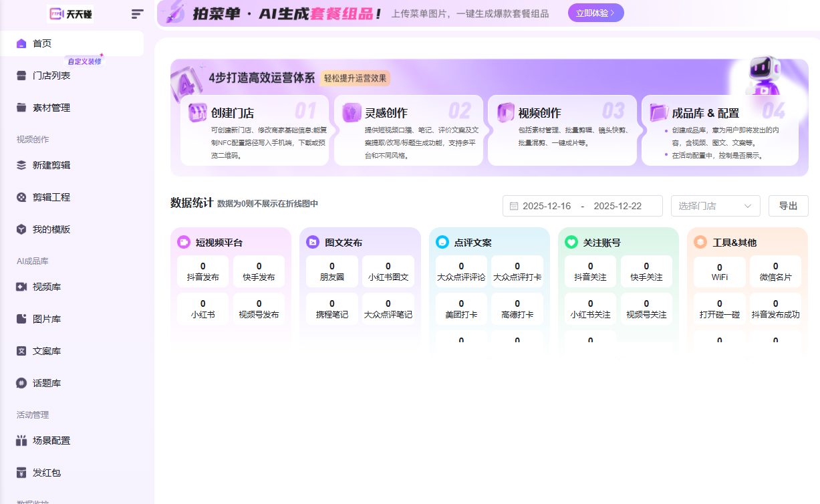Click the 快手发布 stat tile
Image resolution: width=820 pixels, height=504 pixels.
(259, 271)
